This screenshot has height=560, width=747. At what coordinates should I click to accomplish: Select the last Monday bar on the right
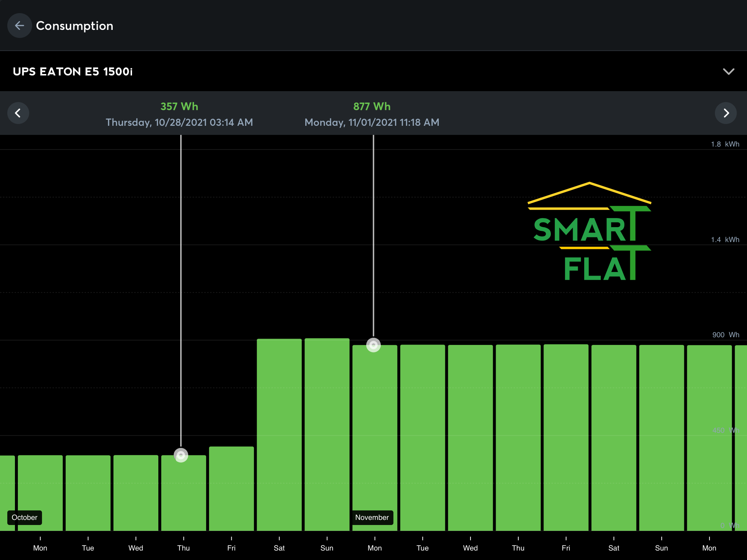[x=709, y=437]
